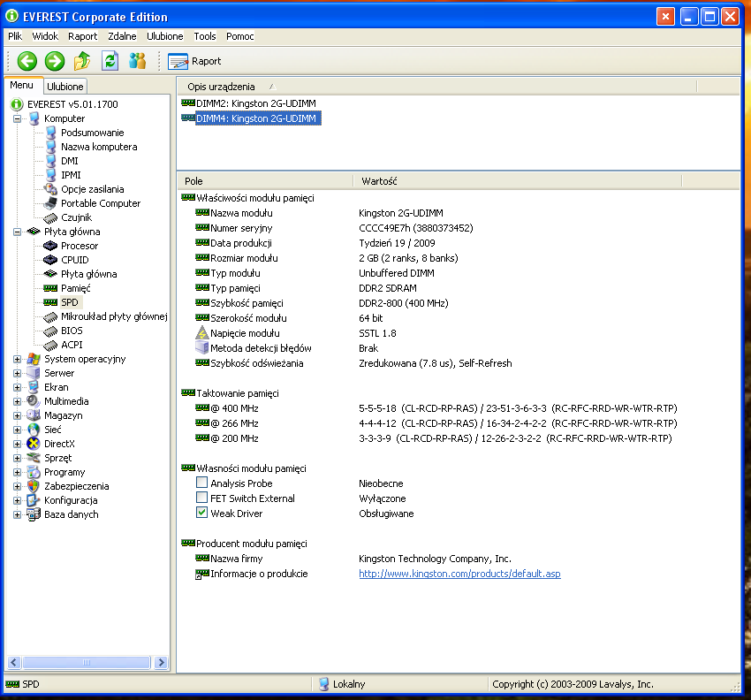The width and height of the screenshot is (751, 700).
Task: Click the green Forward arrow toolbar icon
Action: 55,61
